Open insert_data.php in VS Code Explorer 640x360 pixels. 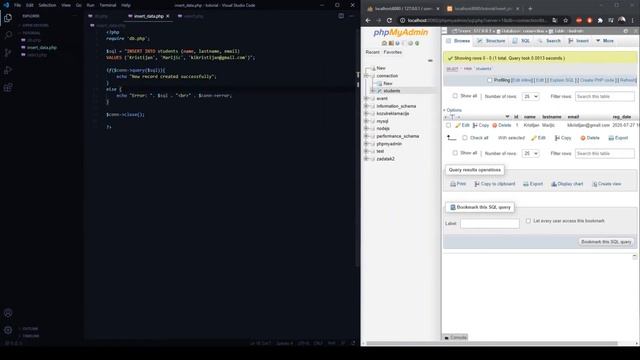pos(42,48)
